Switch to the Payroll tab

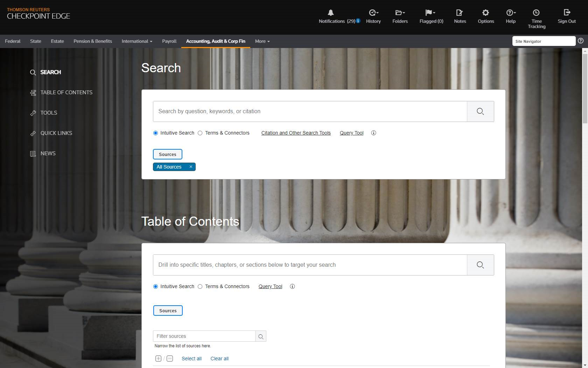click(x=169, y=41)
